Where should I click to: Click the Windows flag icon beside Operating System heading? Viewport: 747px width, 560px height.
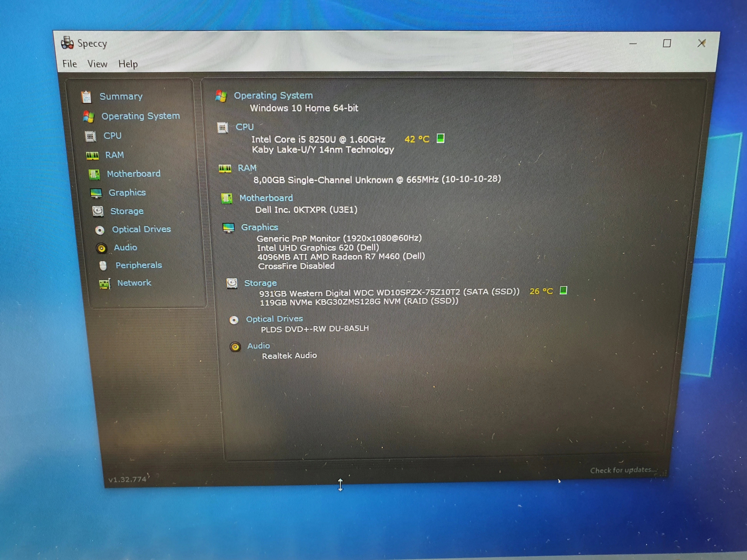point(221,96)
